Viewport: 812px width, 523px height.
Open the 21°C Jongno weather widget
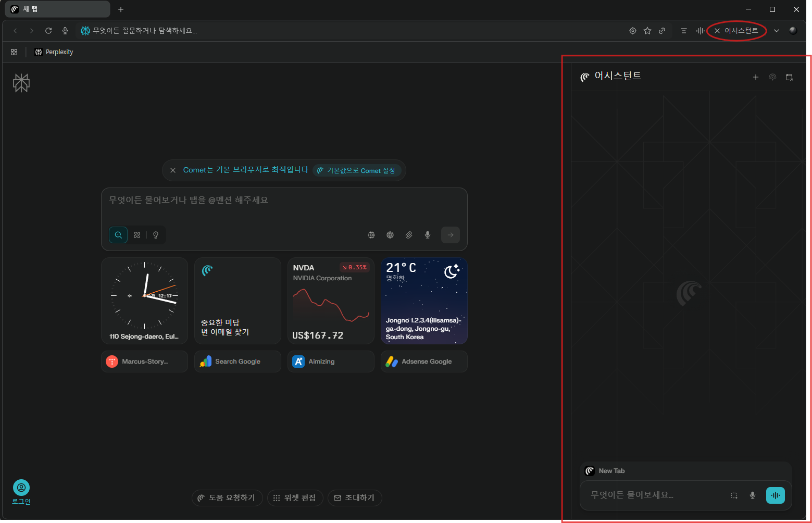click(x=424, y=301)
